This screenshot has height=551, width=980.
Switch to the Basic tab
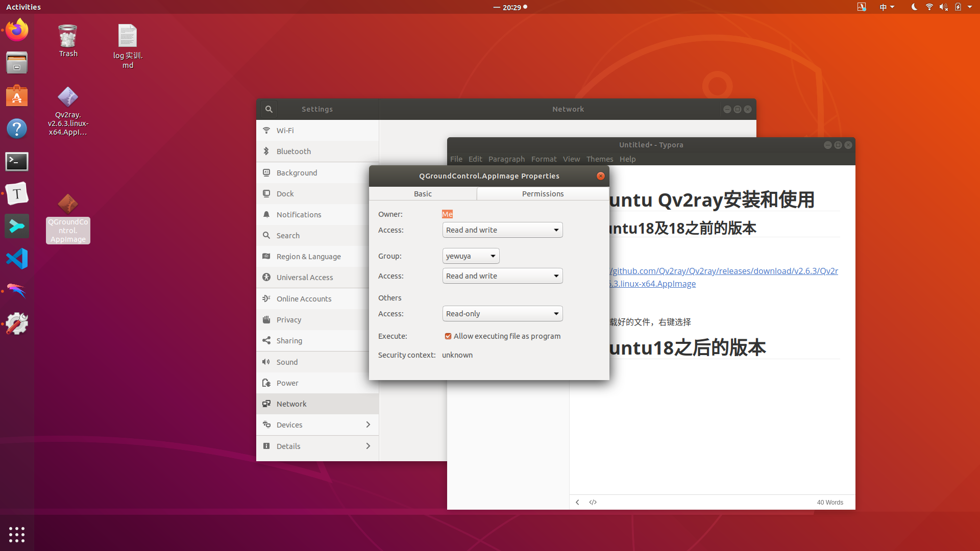pyautogui.click(x=423, y=194)
